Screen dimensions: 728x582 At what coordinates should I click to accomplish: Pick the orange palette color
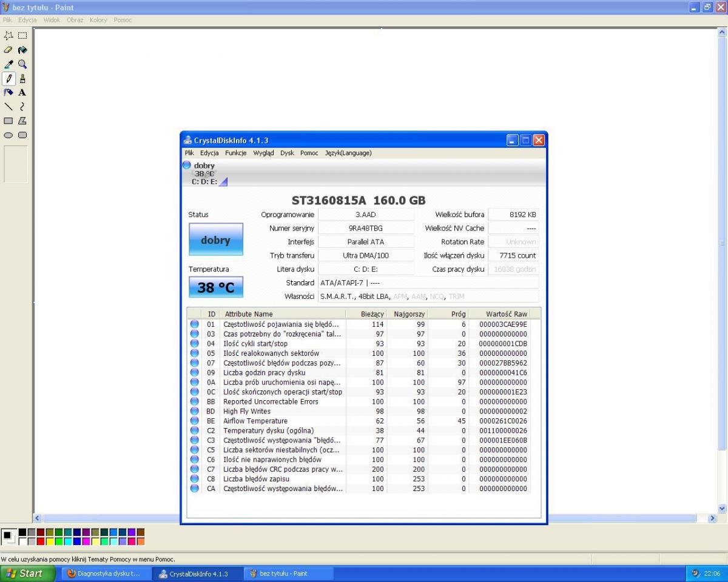141,541
